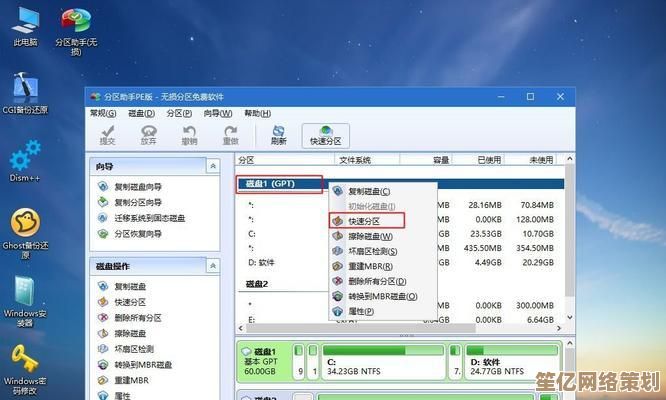Image resolution: width=666 pixels, height=400 pixels.
Task: Collapse the 磁盘操作 panel section
Action: [x=212, y=266]
